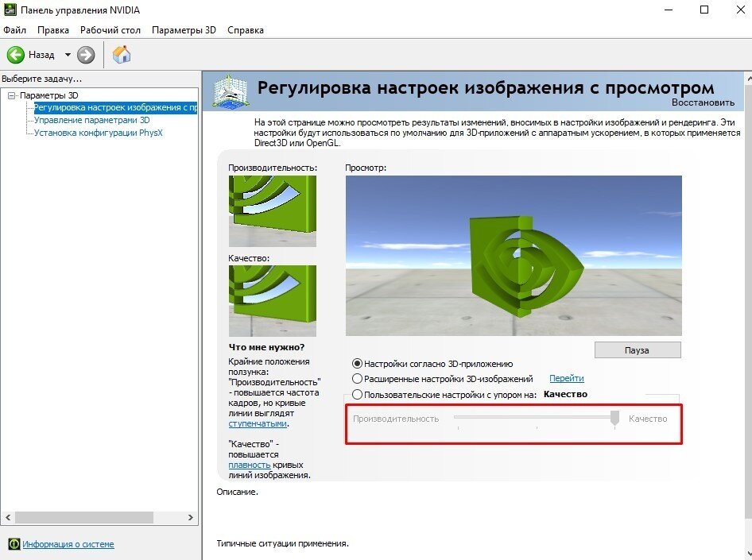The image size is (752, 560).
Task: Click the Что мне нужно? heading
Action: tap(266, 347)
